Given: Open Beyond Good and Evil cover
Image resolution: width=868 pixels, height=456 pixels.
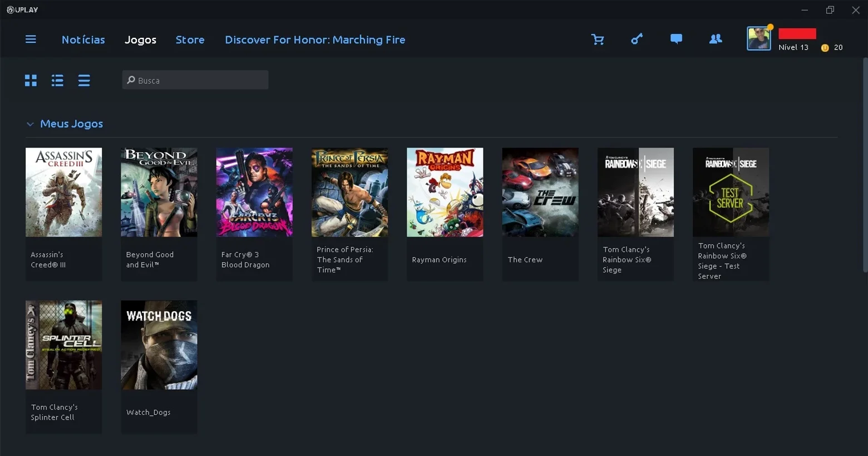Looking at the screenshot, I should point(159,192).
